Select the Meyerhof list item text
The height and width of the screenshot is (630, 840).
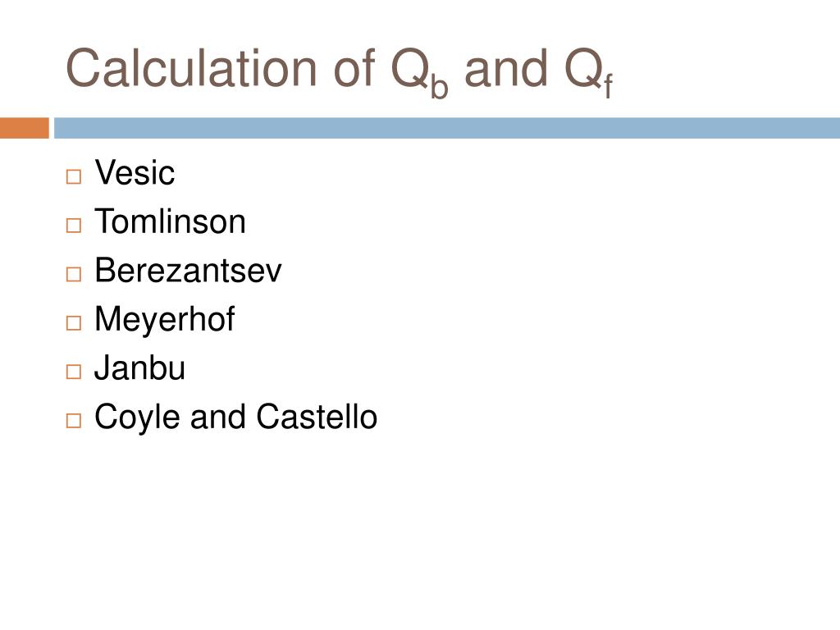(x=164, y=320)
